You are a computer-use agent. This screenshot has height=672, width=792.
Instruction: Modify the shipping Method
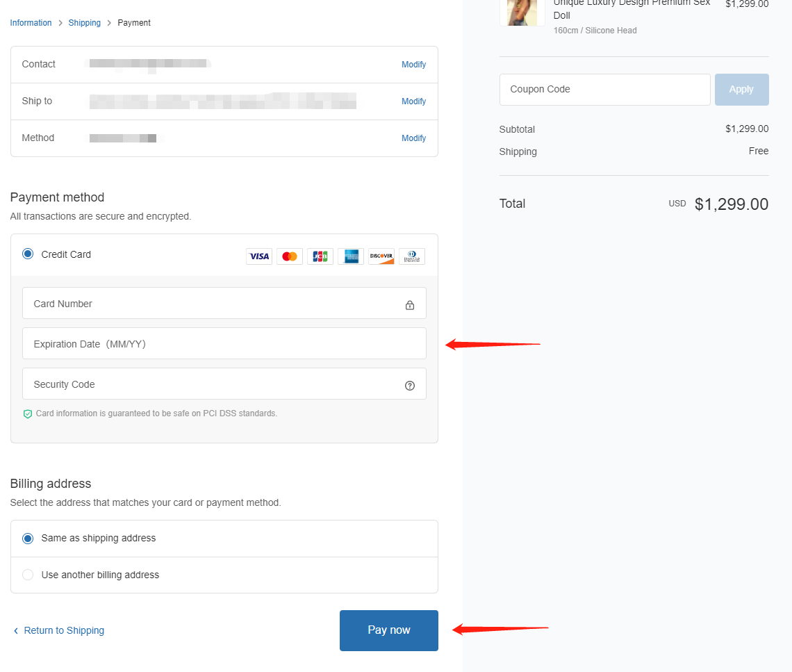tap(413, 138)
